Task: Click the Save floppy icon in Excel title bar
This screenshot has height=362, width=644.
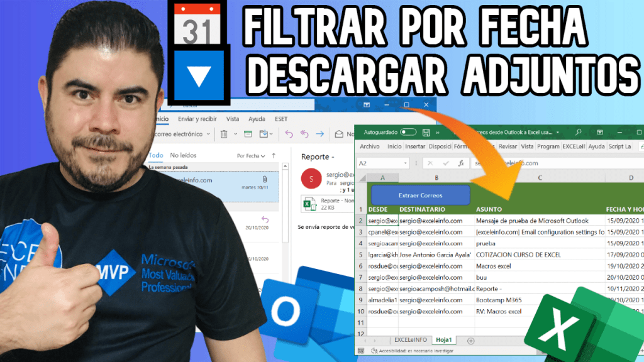Action: click(x=426, y=133)
